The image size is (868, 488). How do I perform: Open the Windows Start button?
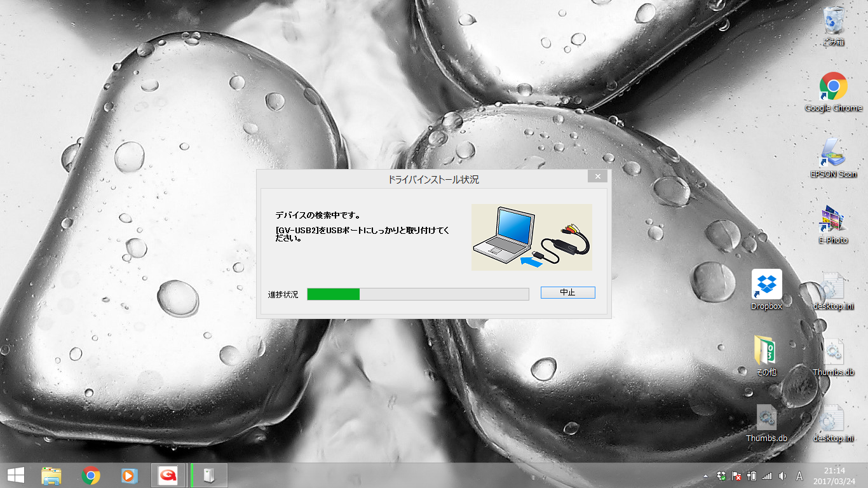point(15,475)
